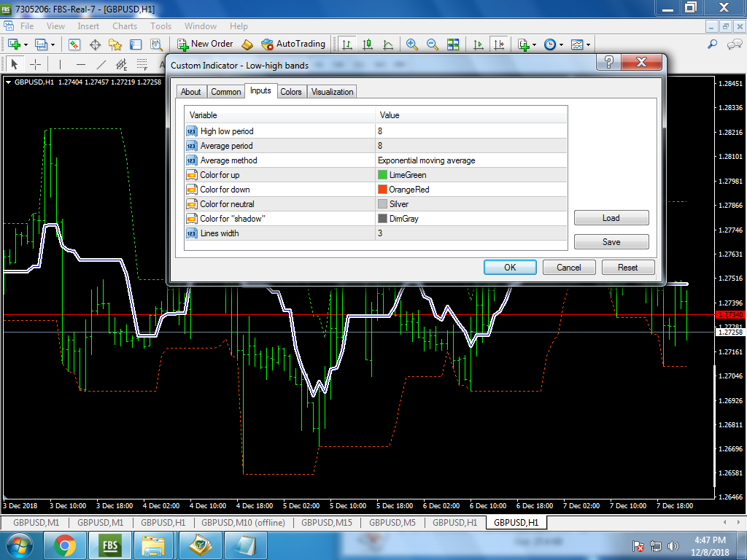This screenshot has height=560, width=747.
Task: Click the DimGray color swatch
Action: (382, 219)
